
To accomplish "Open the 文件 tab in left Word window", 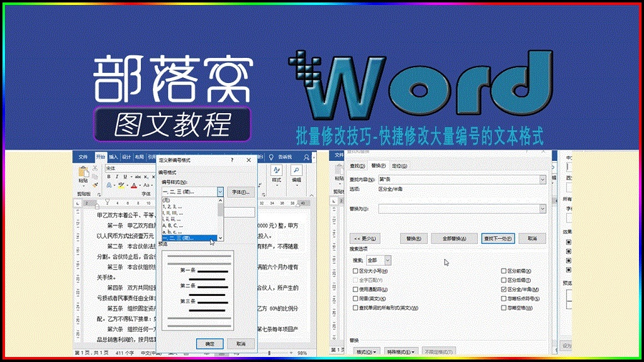I will [x=83, y=157].
